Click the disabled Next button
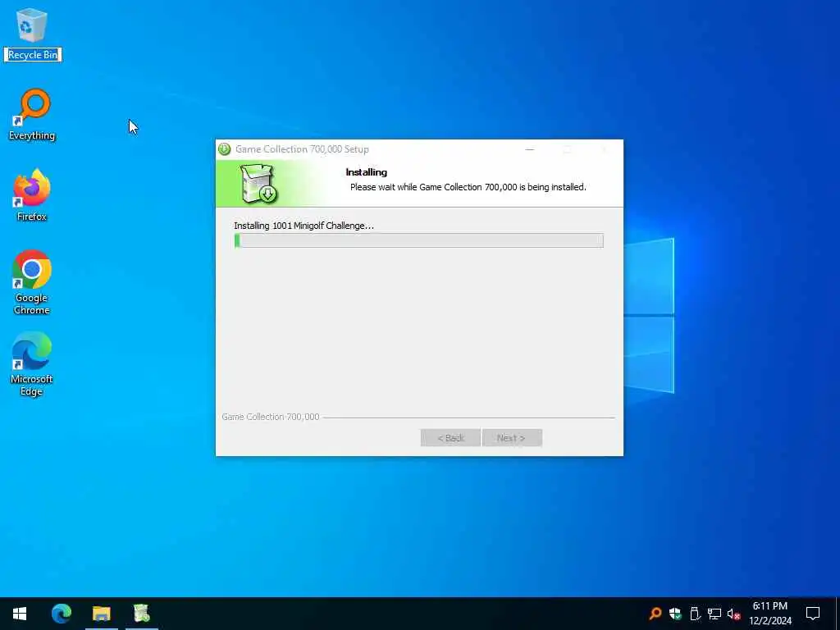840x630 pixels. 512,438
